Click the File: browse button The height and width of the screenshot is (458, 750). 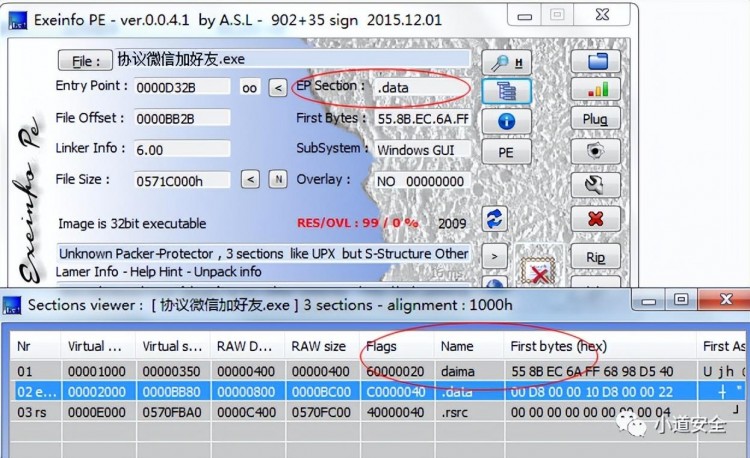[x=84, y=60]
